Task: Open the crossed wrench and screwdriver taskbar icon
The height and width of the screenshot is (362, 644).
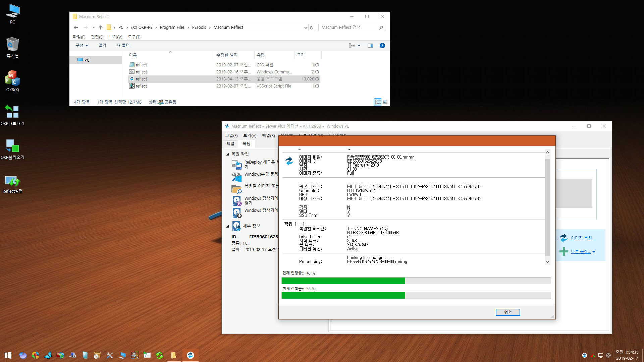Action: [110, 355]
